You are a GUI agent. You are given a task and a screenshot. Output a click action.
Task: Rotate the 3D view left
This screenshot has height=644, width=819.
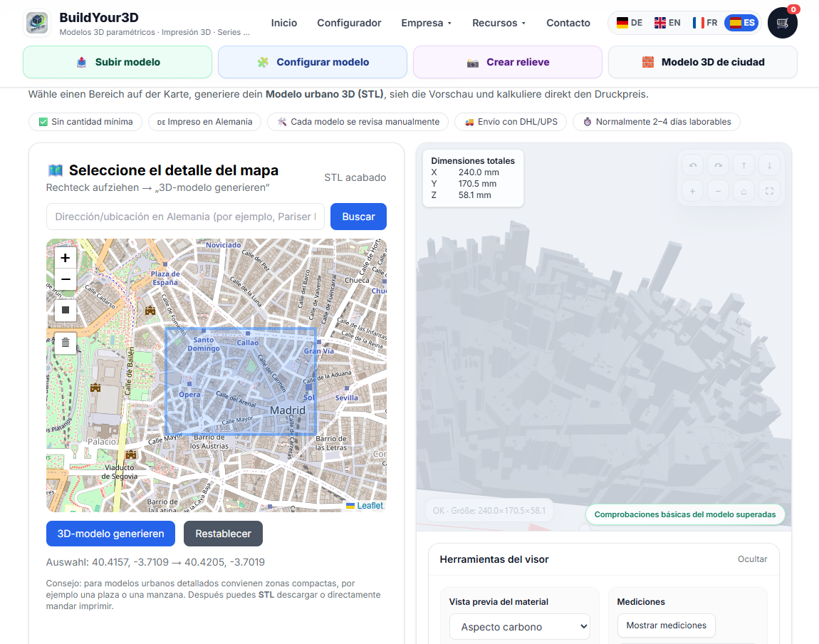click(693, 165)
